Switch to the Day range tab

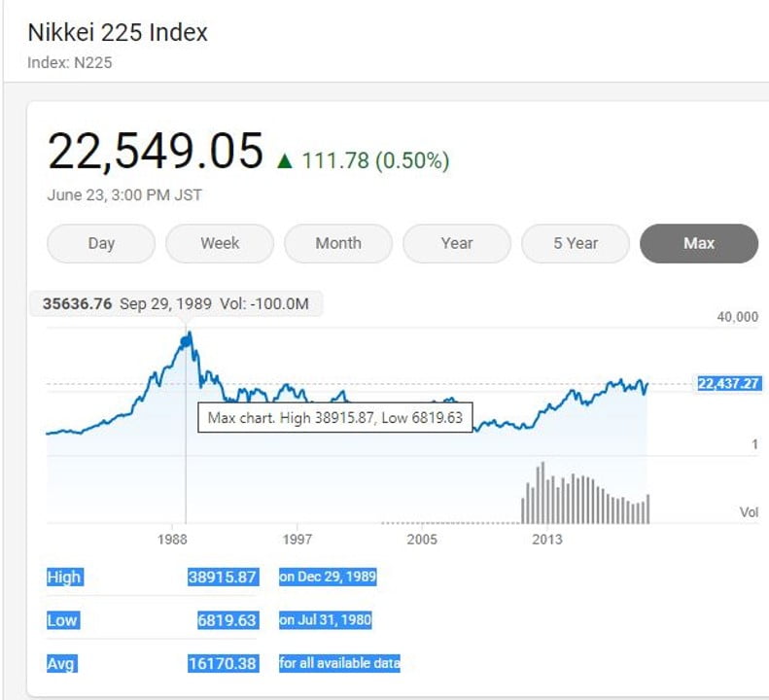click(101, 243)
